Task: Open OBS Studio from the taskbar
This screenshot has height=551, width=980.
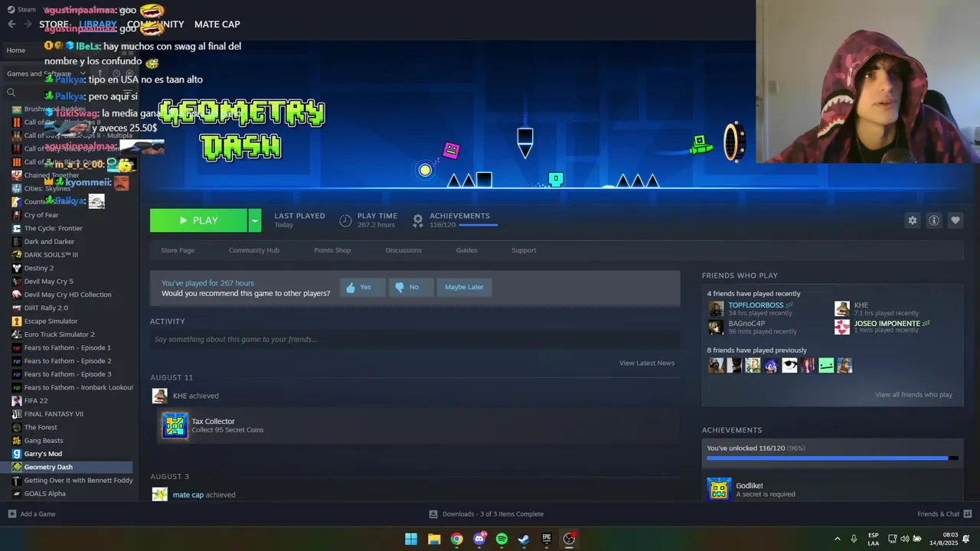Action: pos(569,539)
